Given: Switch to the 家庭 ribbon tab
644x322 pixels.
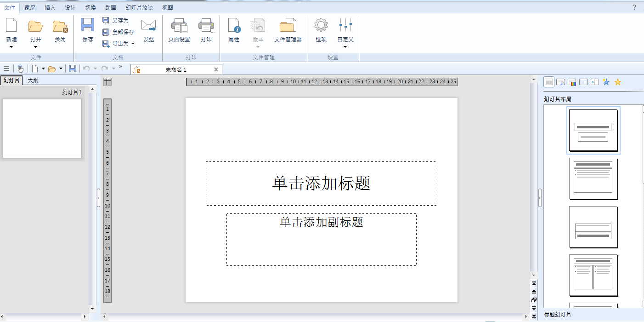Looking at the screenshot, I should coord(30,8).
